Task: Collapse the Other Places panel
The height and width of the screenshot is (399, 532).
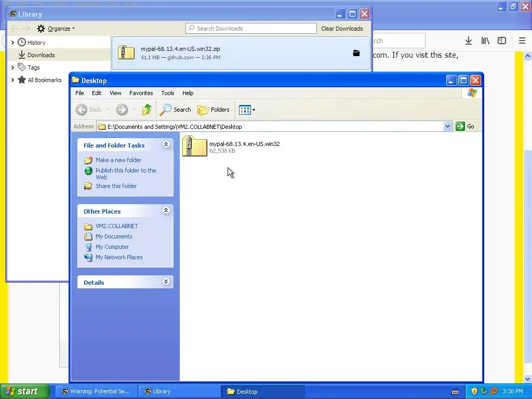Action: point(166,210)
